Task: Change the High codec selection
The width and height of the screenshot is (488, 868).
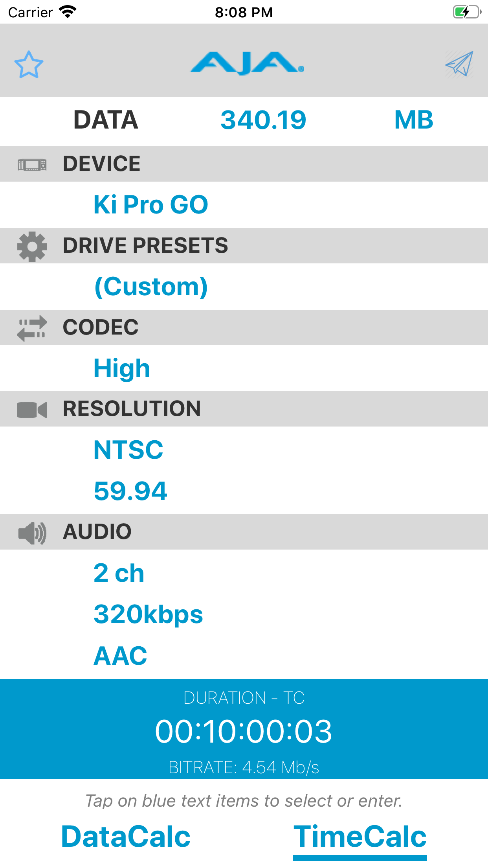Action: tap(122, 368)
